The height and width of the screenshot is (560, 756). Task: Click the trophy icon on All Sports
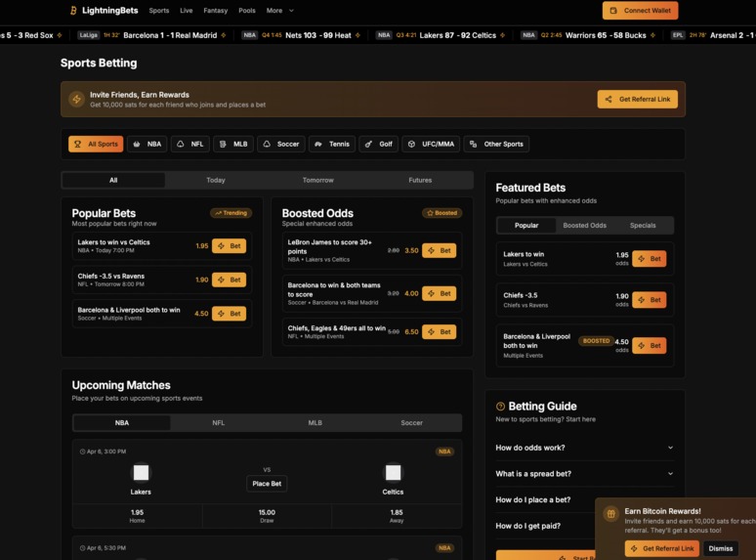77,144
